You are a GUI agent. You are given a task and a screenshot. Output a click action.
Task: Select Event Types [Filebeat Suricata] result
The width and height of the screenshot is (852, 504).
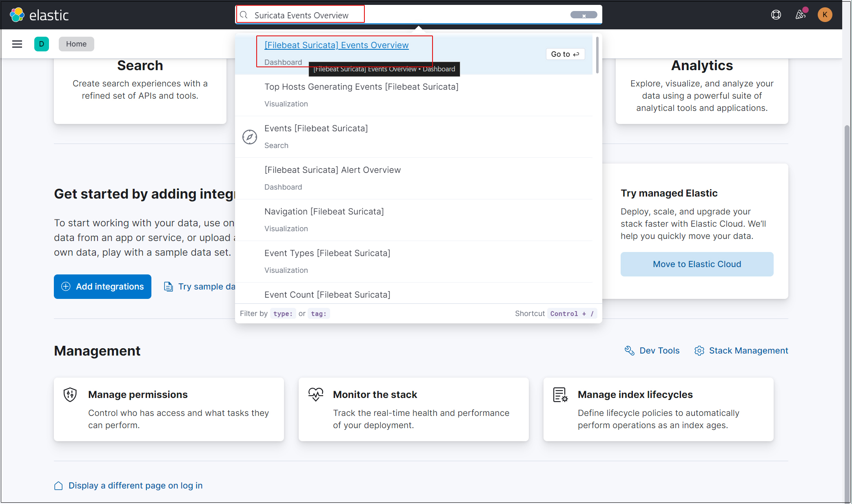(414, 262)
